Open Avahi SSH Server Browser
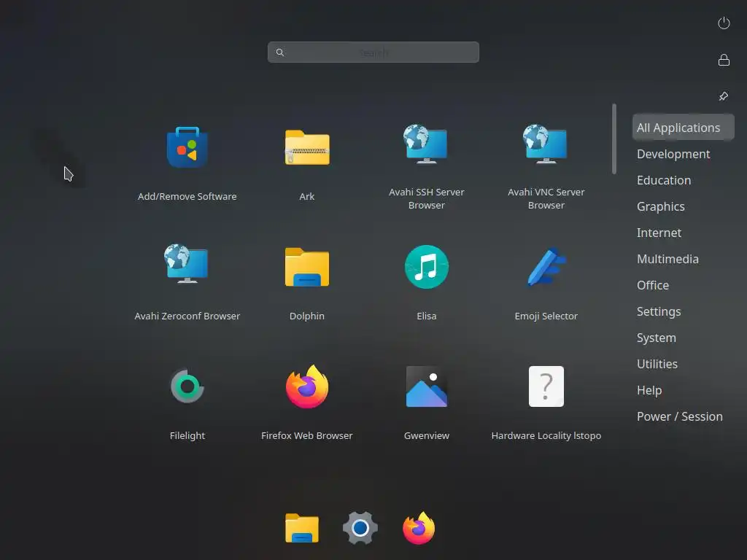The image size is (747, 560). click(x=426, y=144)
